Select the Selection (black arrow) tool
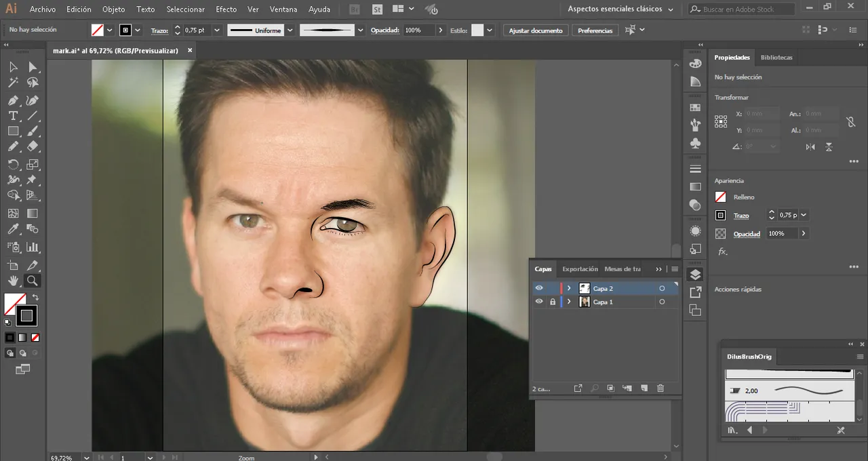Image resolution: width=868 pixels, height=461 pixels. [13, 66]
